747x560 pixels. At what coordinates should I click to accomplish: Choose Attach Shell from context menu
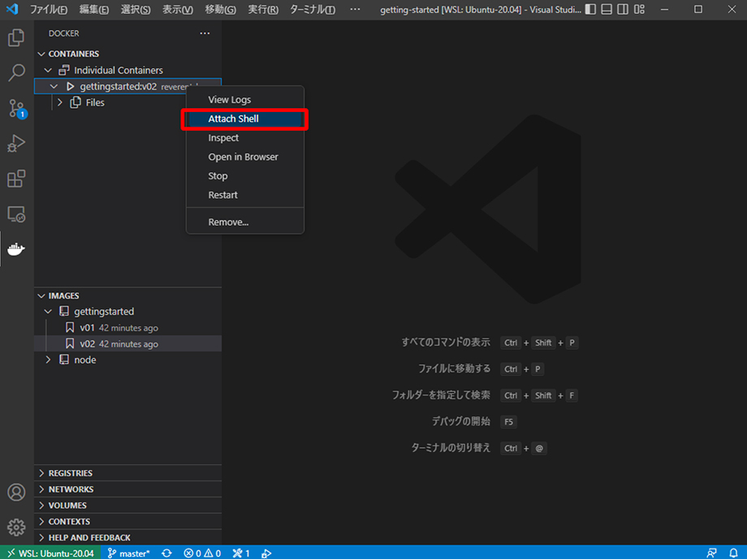pyautogui.click(x=245, y=118)
